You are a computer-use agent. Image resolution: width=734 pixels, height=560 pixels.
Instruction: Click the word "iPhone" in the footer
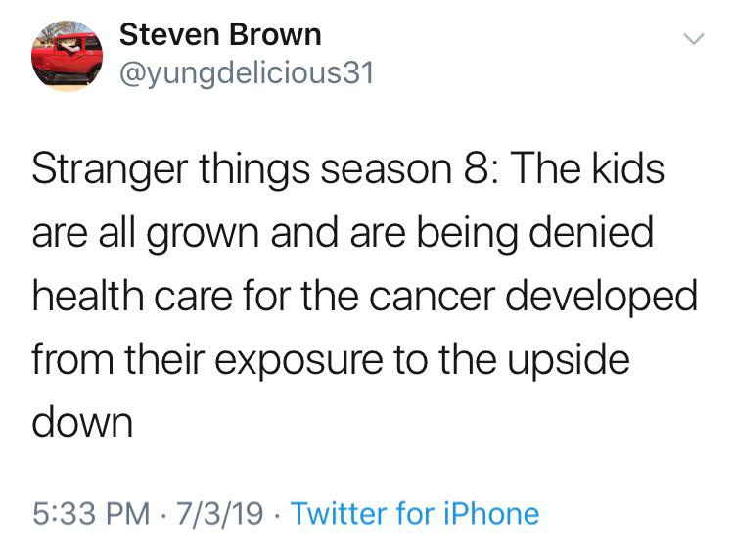[489, 513]
